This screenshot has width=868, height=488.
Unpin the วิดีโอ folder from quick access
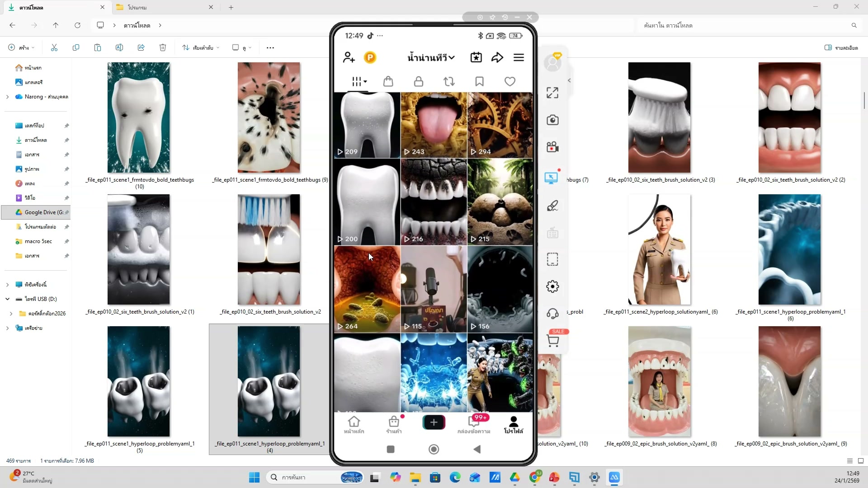point(66,198)
